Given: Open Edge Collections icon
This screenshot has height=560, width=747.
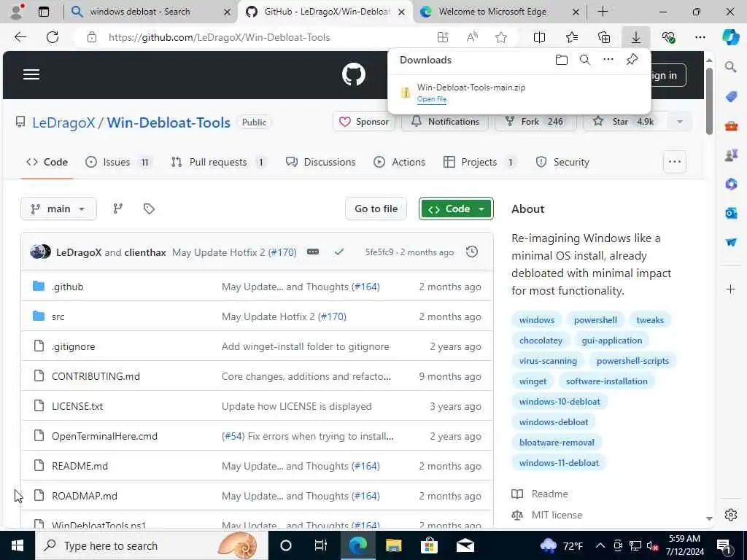Looking at the screenshot, I should [604, 37].
